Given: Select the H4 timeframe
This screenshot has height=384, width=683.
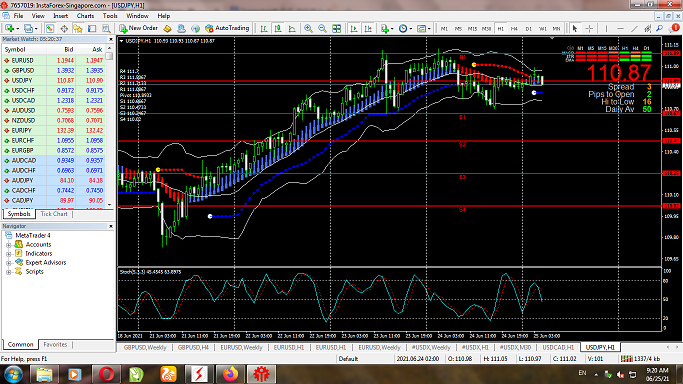Looking at the screenshot, I should tap(514, 29).
